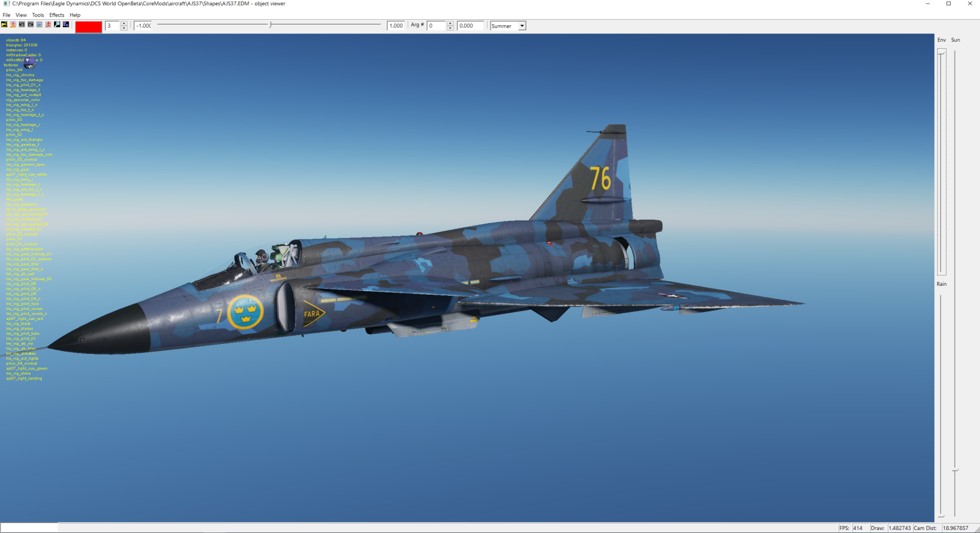Click the second toolbar icon with orange figure

[x=13, y=25]
